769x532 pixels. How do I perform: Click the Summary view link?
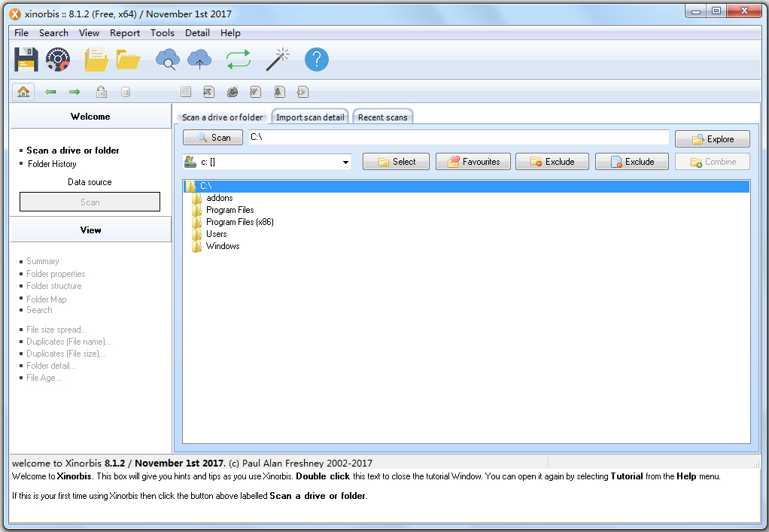pyautogui.click(x=43, y=261)
